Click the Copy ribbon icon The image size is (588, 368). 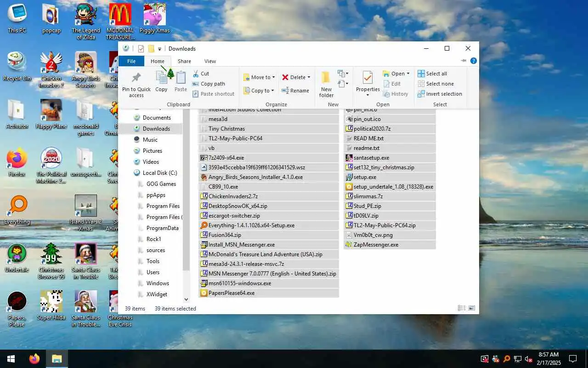pos(161,81)
